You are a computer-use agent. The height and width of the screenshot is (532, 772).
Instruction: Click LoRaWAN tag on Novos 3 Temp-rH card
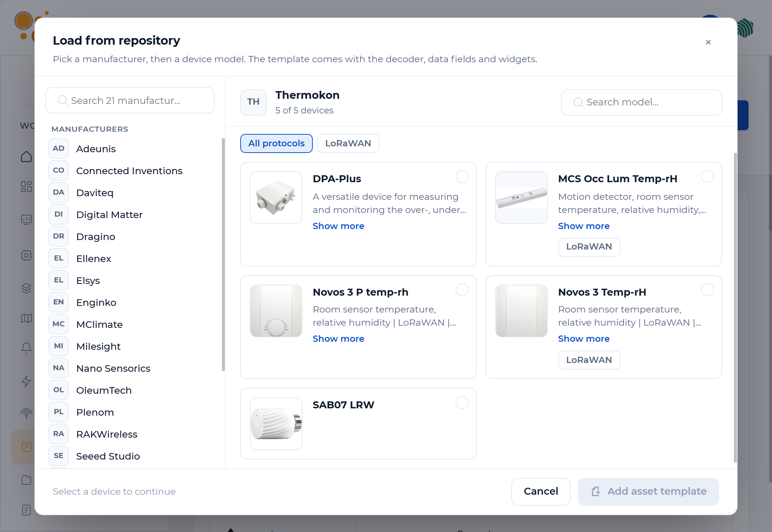(589, 360)
